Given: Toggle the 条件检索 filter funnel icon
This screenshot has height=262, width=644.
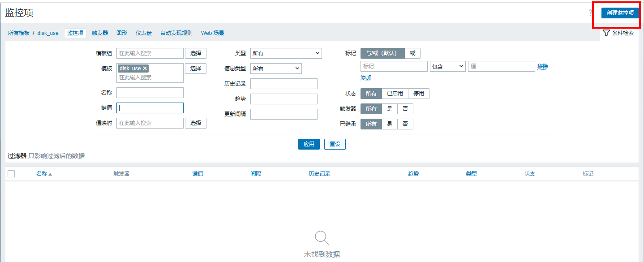Looking at the screenshot, I should click(606, 33).
